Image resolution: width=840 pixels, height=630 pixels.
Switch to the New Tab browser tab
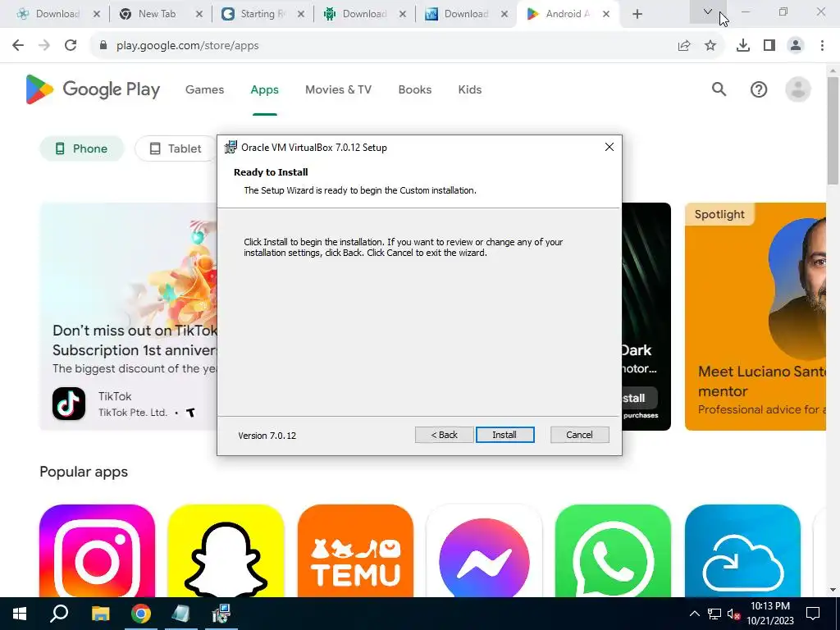(x=157, y=14)
